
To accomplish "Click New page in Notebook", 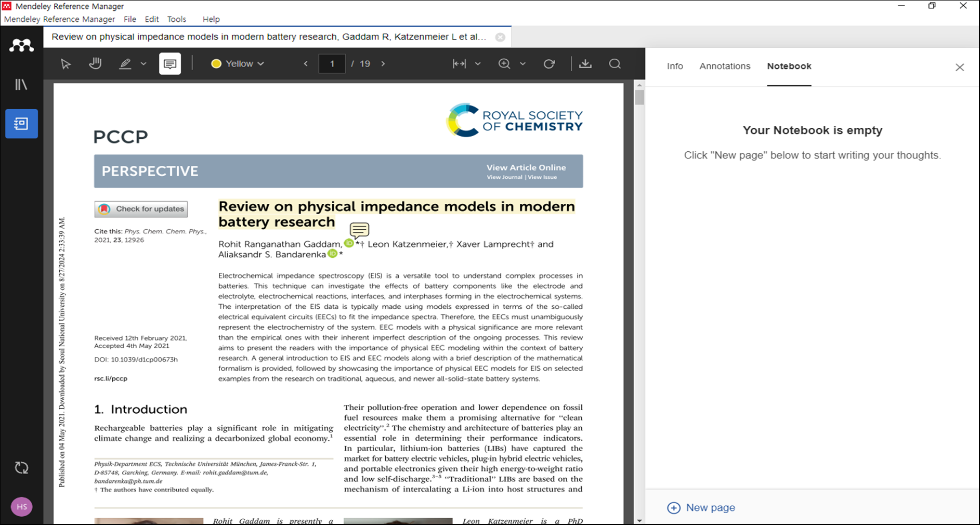I will click(x=701, y=508).
